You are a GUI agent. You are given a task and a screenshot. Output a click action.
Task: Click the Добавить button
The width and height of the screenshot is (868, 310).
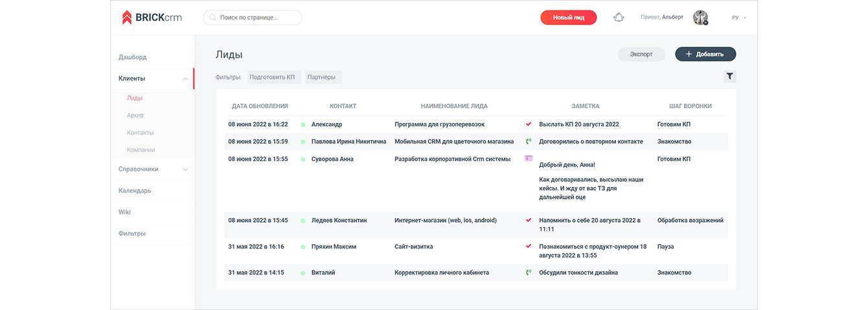pyautogui.click(x=705, y=54)
